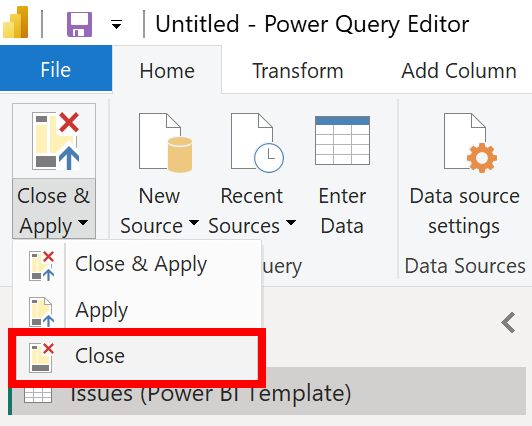The height and width of the screenshot is (426, 532).
Task: Switch to the Transform tab
Action: click(298, 71)
